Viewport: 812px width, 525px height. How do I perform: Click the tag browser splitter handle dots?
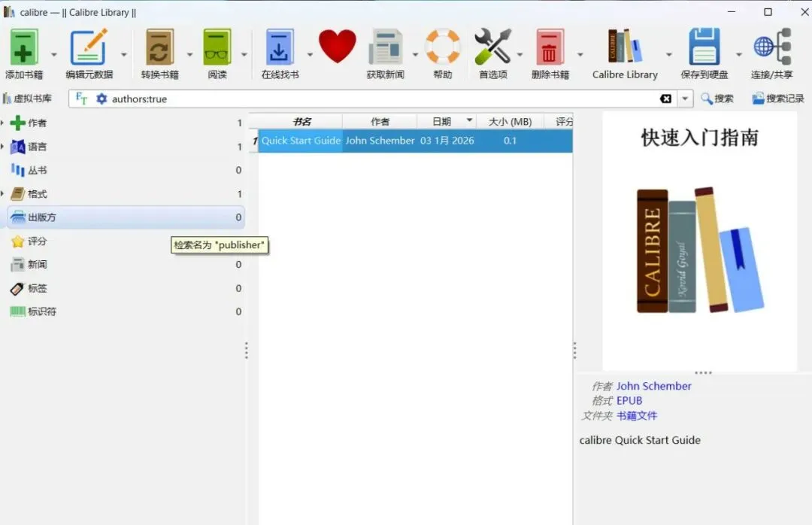click(x=247, y=351)
